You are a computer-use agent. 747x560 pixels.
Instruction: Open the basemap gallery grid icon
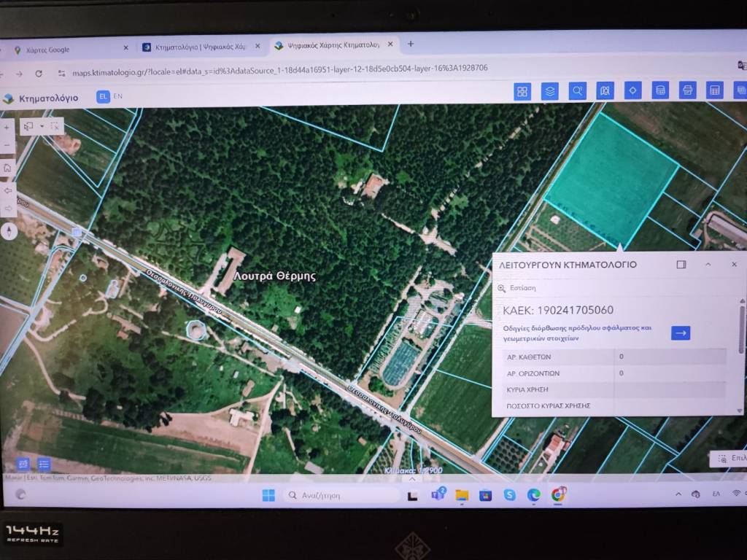point(522,91)
